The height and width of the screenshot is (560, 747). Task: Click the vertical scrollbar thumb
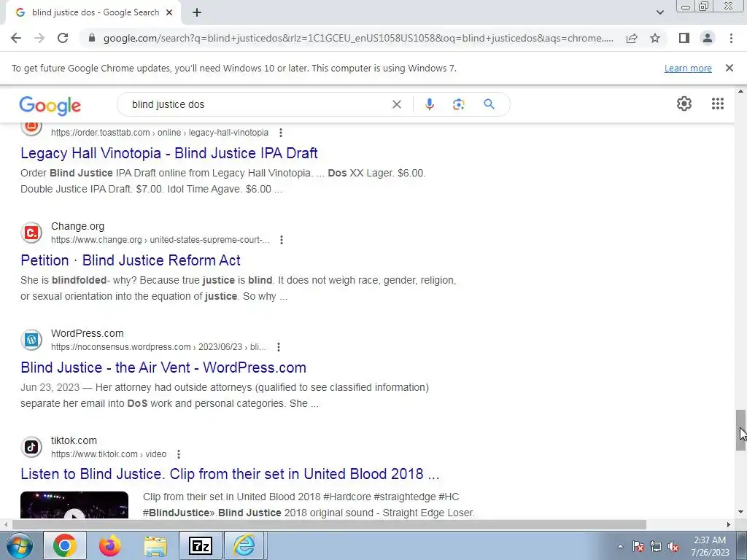(740, 430)
